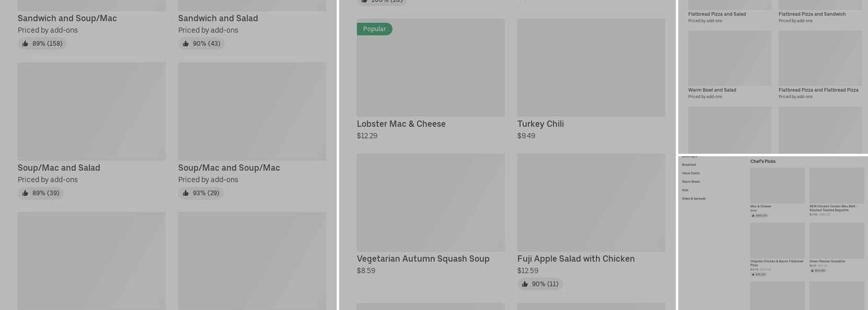Open Lobster Mac & Cheese item
This screenshot has width=868, height=310.
pos(401,124)
